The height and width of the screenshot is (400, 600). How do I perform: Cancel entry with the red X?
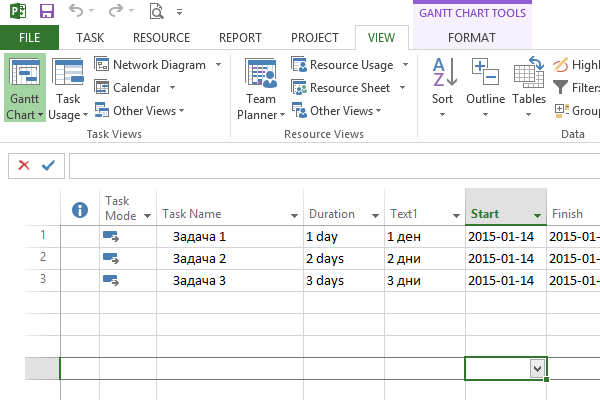point(24,165)
